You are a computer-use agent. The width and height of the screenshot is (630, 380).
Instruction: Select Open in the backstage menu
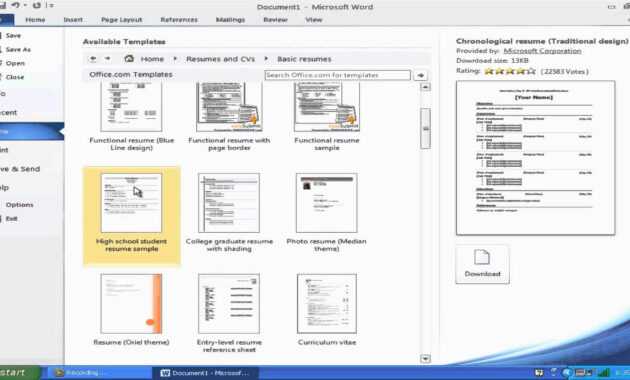pyautogui.click(x=15, y=63)
